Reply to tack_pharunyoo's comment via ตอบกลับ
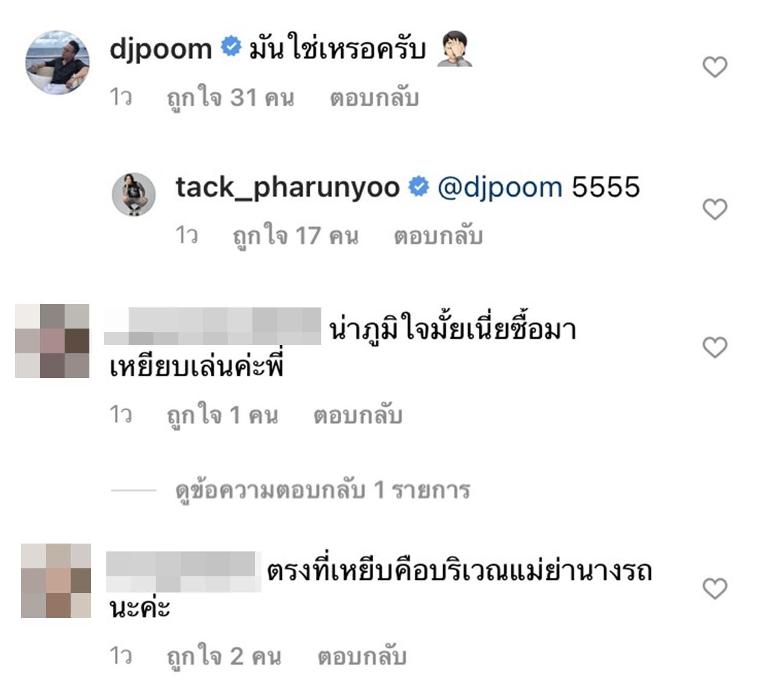The height and width of the screenshot is (700, 773). pyautogui.click(x=438, y=235)
